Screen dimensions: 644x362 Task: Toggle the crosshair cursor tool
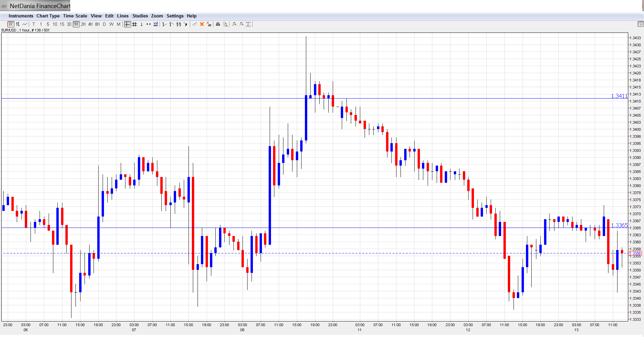[127, 24]
